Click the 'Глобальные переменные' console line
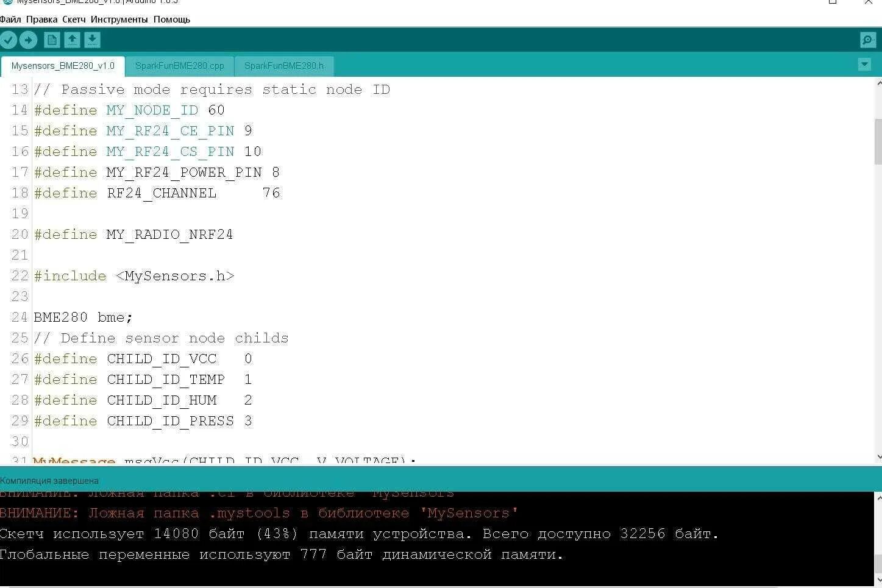This screenshot has width=882, height=588. [282, 554]
